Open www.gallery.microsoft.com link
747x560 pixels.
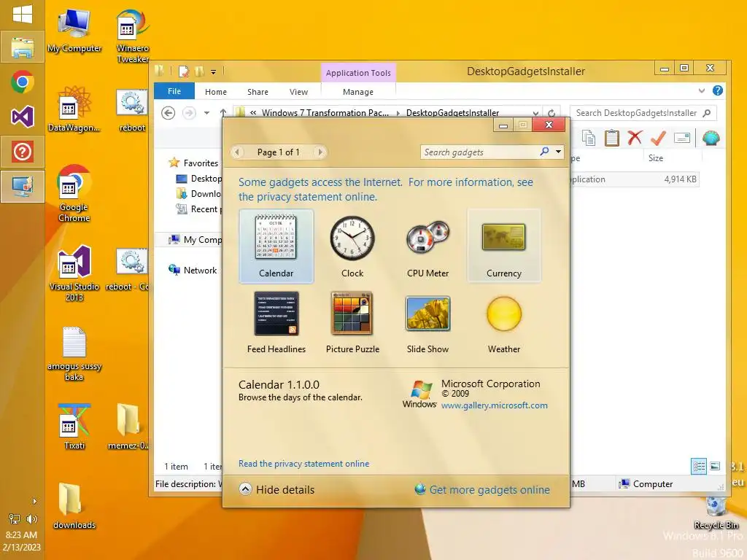coord(494,405)
